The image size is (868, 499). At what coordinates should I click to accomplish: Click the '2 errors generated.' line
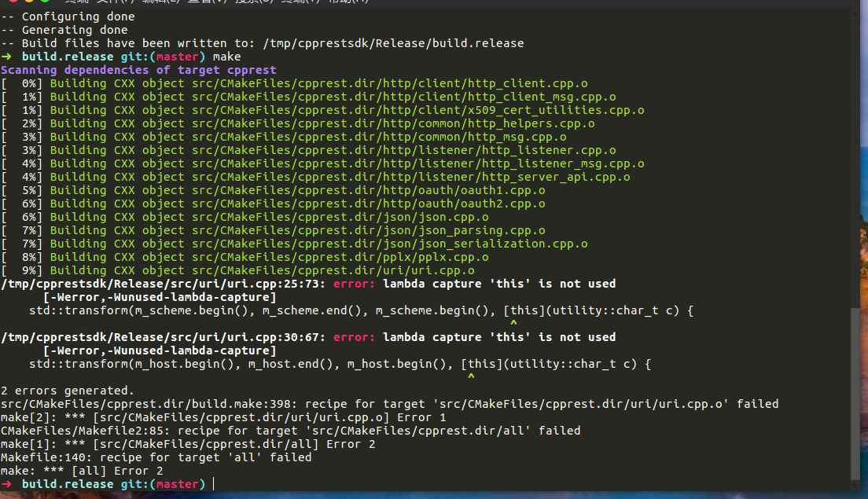pos(68,391)
